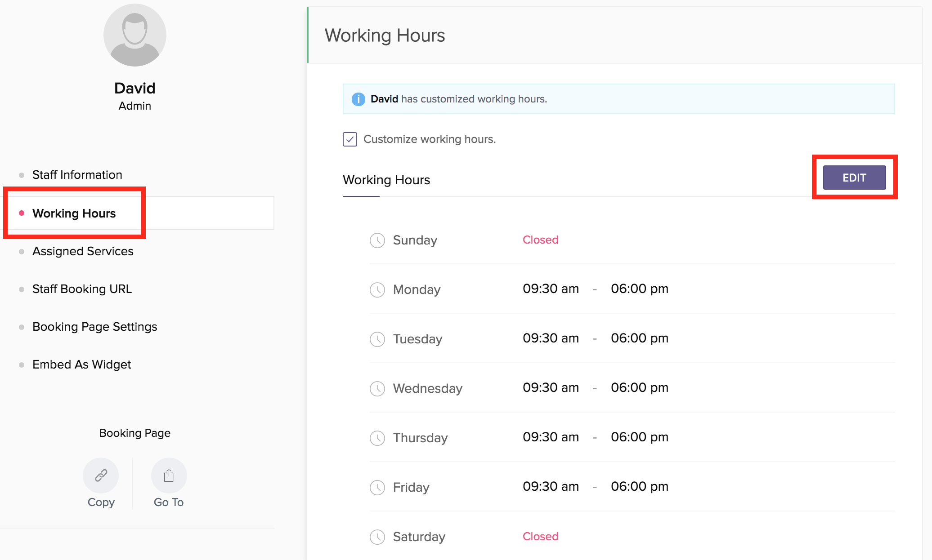Open Assigned Services section
The height and width of the screenshot is (560, 932).
coord(83,251)
